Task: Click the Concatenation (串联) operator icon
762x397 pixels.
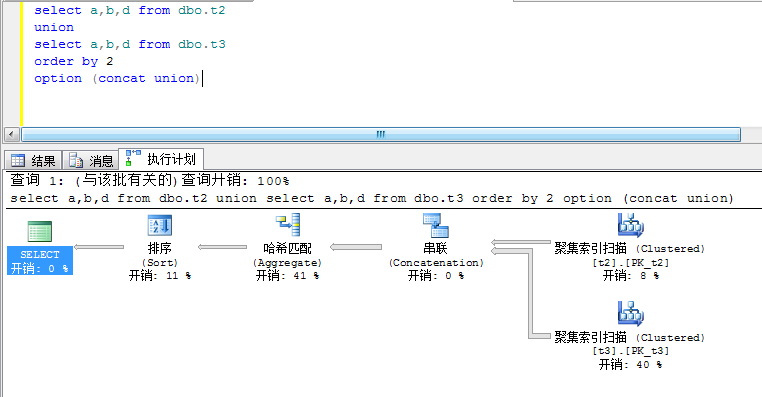Action: [435, 226]
